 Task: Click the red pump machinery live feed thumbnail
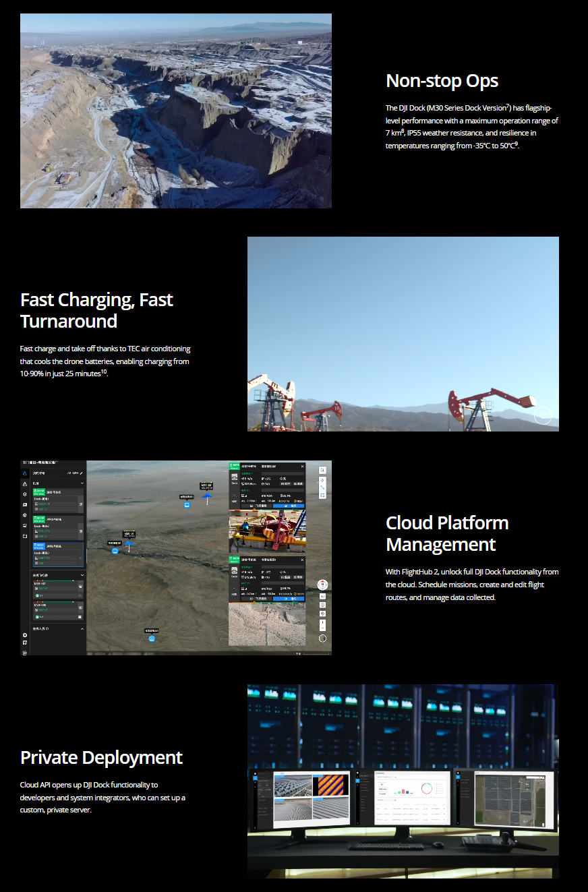[266, 531]
